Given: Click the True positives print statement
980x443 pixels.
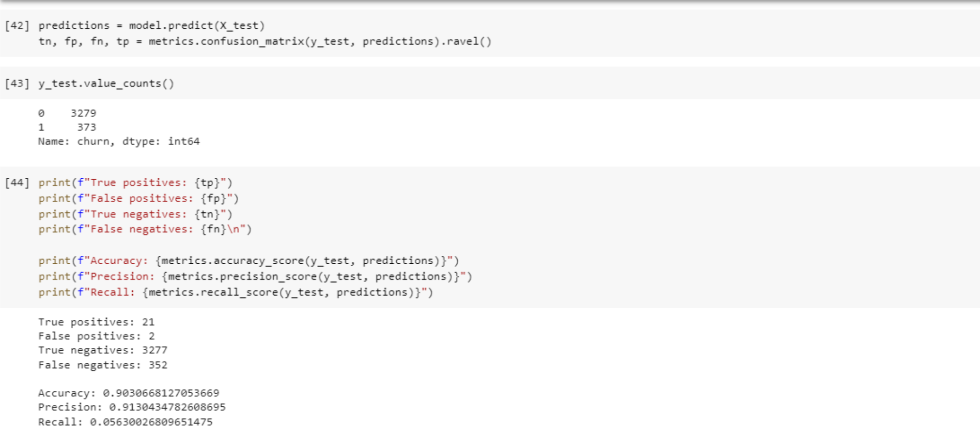Looking at the screenshot, I should [135, 183].
